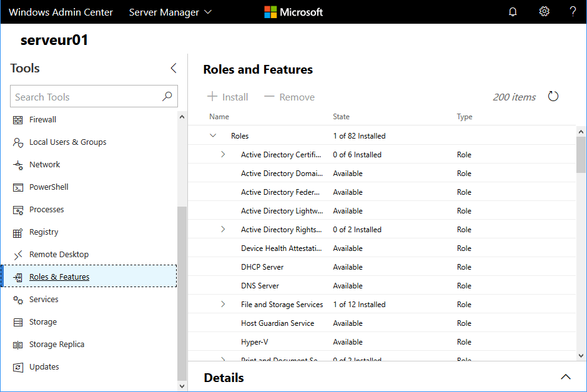The image size is (587, 392).
Task: Click the Processes tool icon
Action: pyautogui.click(x=17, y=210)
